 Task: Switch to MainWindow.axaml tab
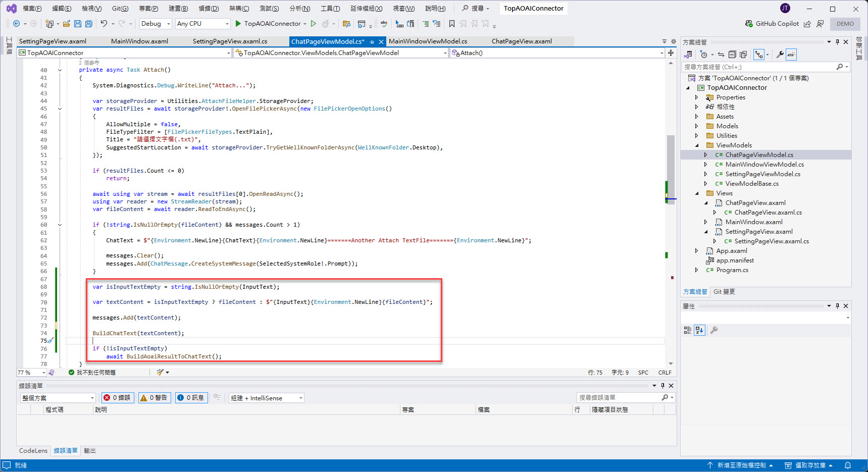(x=139, y=41)
